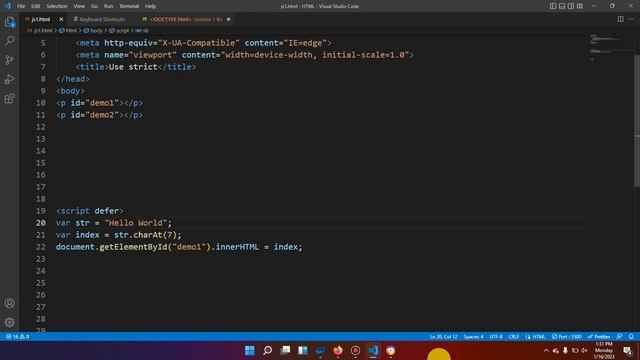Screen dimensions: 640x360
Task: Click the VS Code logo icon
Action: [x=7, y=6]
